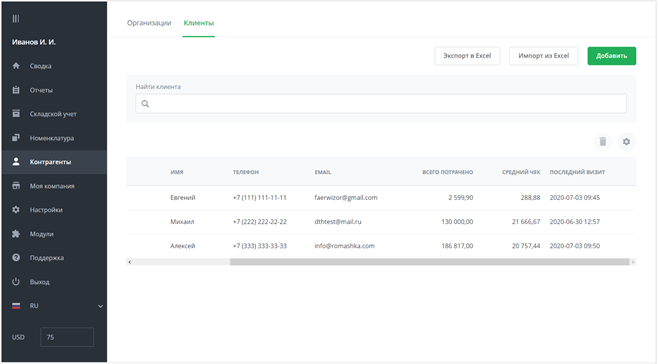Sort by ВСЕГО ПОТРАЧЕНО column header
The height and width of the screenshot is (364, 658).
448,172
